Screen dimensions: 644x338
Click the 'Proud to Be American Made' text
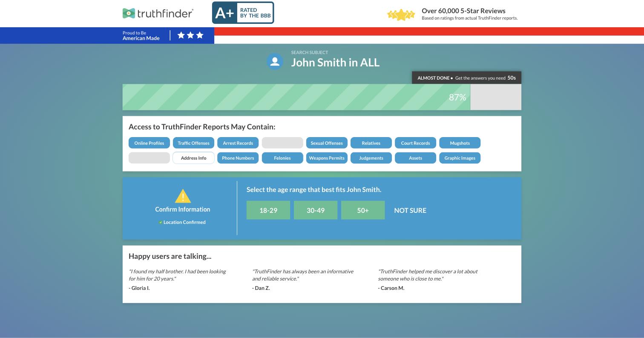click(141, 35)
